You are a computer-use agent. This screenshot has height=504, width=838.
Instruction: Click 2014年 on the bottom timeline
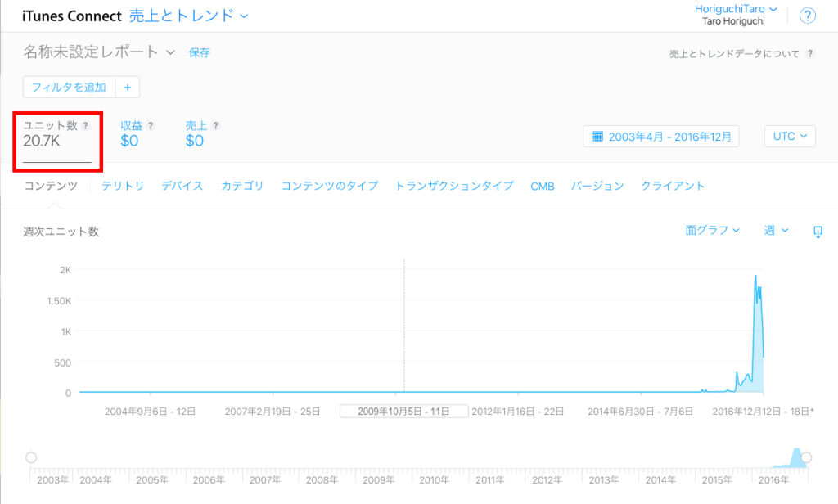click(660, 480)
